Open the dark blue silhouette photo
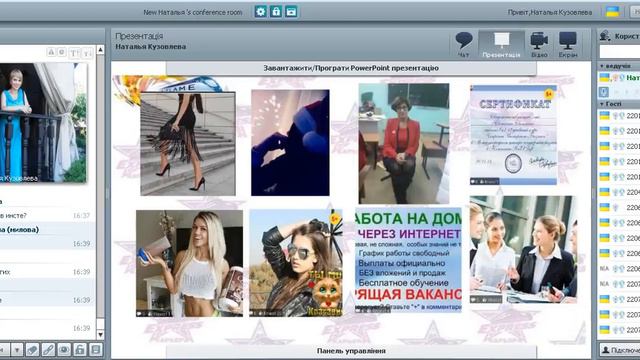 [290, 143]
